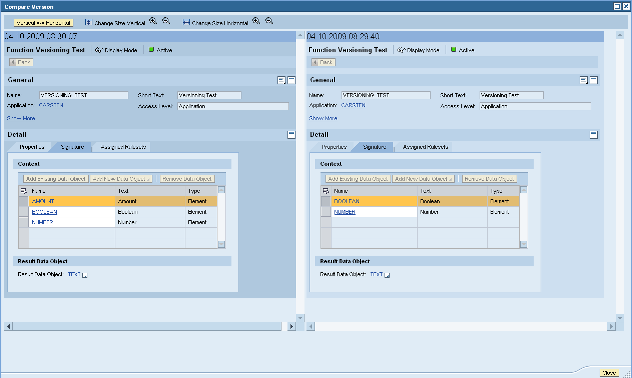The height and width of the screenshot is (378, 632).
Task: Click green Active status icon in left pane
Action: (152, 50)
